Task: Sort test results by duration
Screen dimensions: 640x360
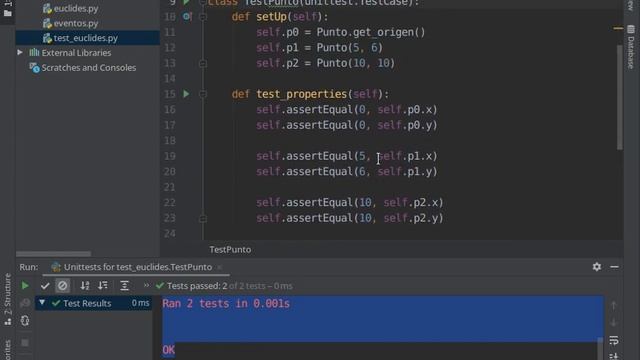Action: pos(103,286)
